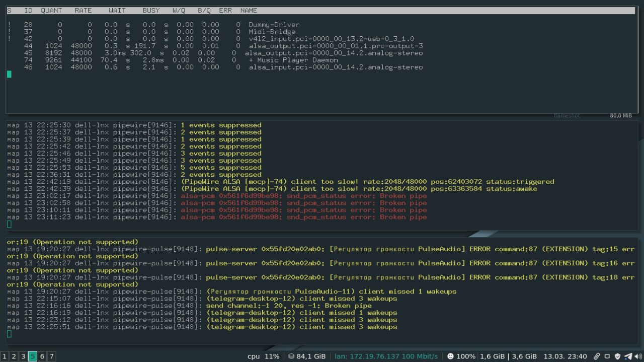This screenshot has height=362, width=644.
Task: Click the 22:15:07 telegram-desktop missed wakeups line
Action: tap(202, 299)
